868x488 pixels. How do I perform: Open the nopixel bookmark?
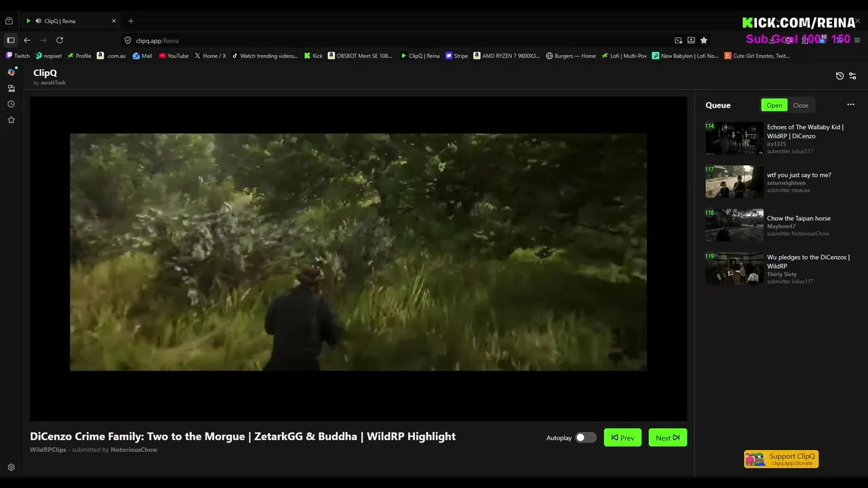(x=48, y=56)
